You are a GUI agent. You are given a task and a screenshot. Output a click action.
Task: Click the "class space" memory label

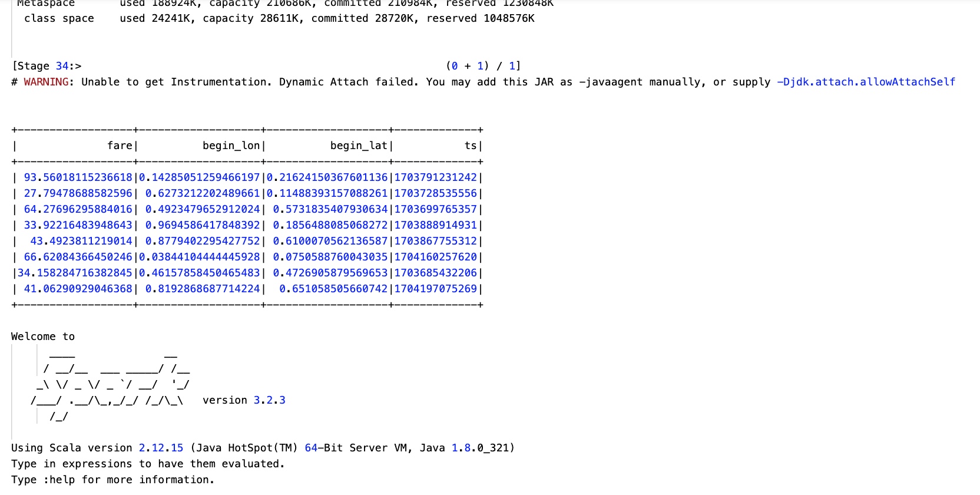(x=59, y=18)
